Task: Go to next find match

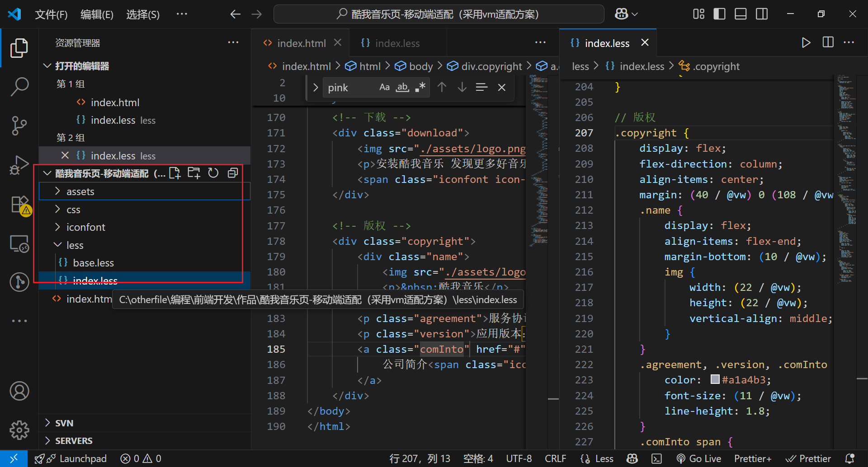Action: 462,87
